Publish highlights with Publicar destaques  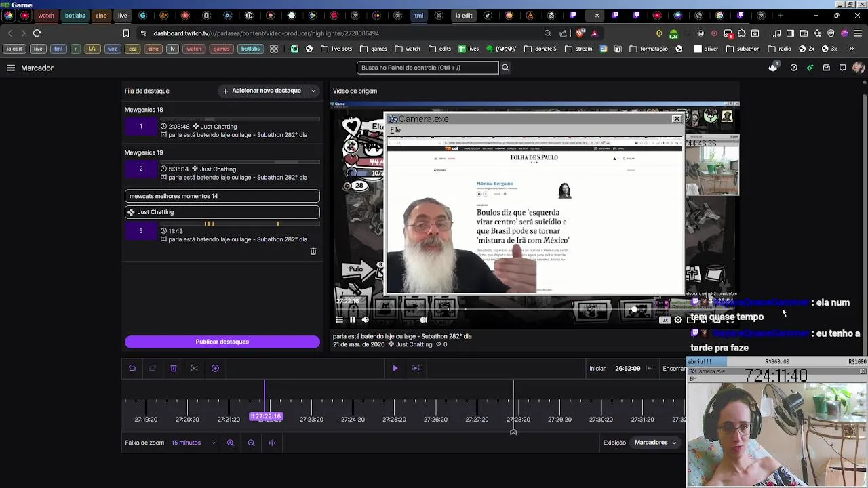pyautogui.click(x=222, y=342)
